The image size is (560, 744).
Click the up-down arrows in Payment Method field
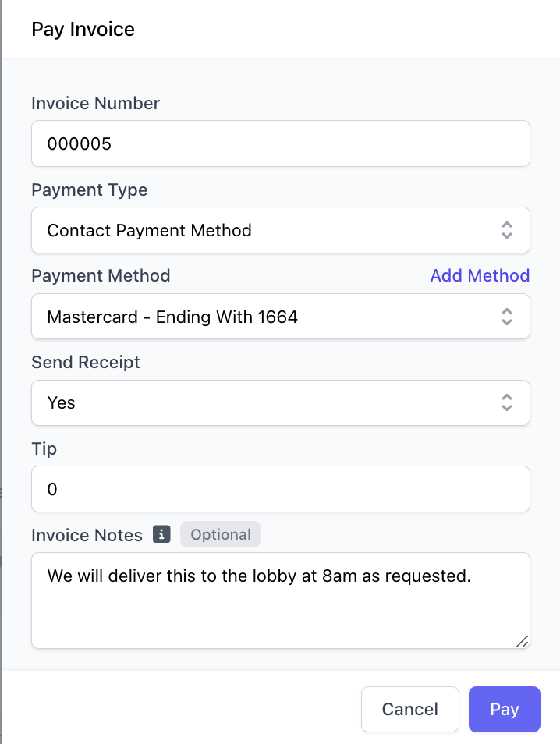coord(507,317)
